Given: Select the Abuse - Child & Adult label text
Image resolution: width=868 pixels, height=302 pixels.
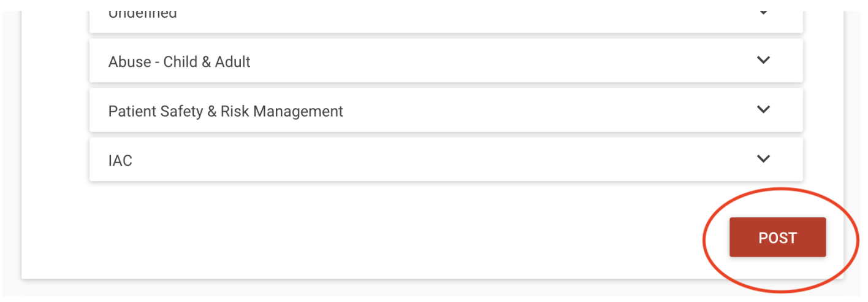Looking at the screenshot, I should 180,61.
